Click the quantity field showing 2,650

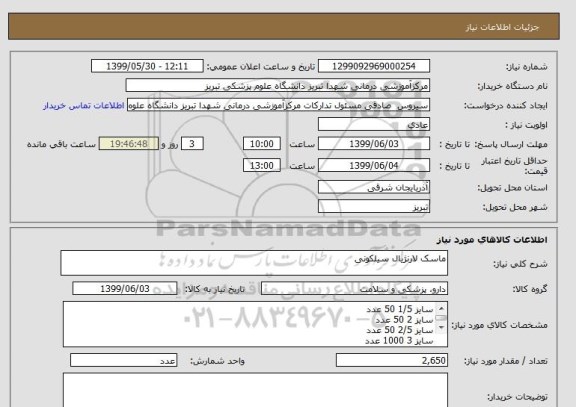392,360
